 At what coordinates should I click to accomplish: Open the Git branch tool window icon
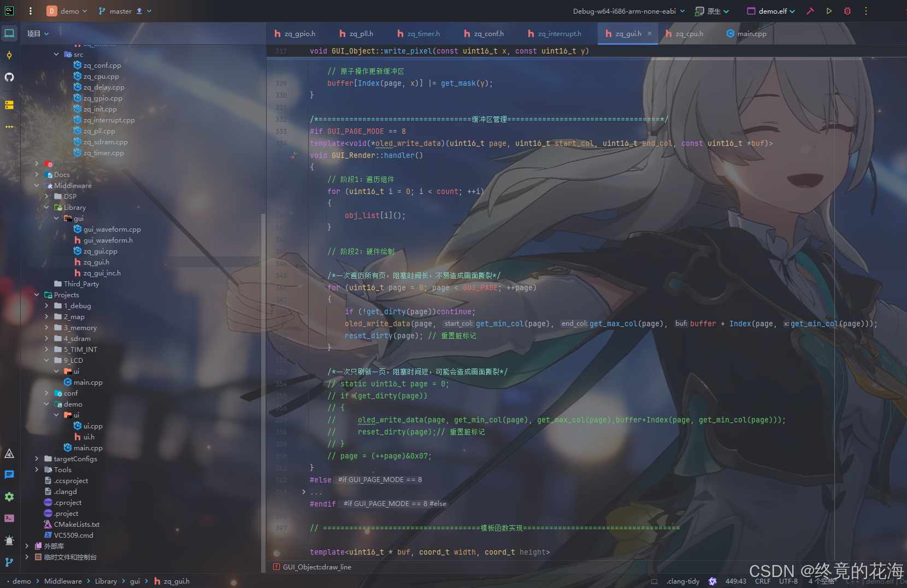(x=9, y=562)
